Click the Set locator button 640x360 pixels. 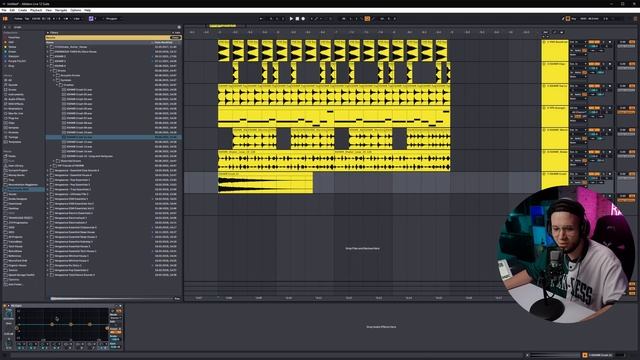click(x=545, y=32)
